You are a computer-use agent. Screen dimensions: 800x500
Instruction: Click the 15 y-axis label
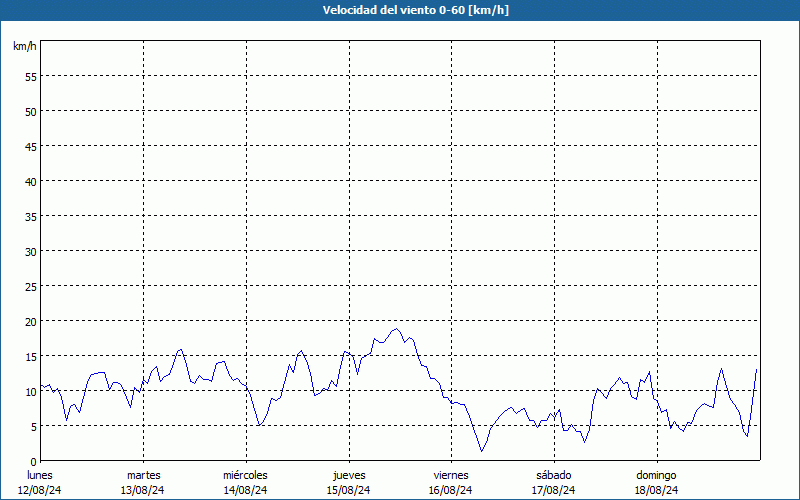[31, 356]
